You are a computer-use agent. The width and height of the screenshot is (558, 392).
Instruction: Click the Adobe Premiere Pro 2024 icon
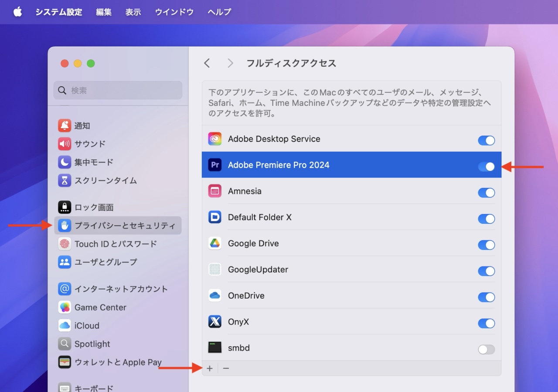tap(215, 165)
